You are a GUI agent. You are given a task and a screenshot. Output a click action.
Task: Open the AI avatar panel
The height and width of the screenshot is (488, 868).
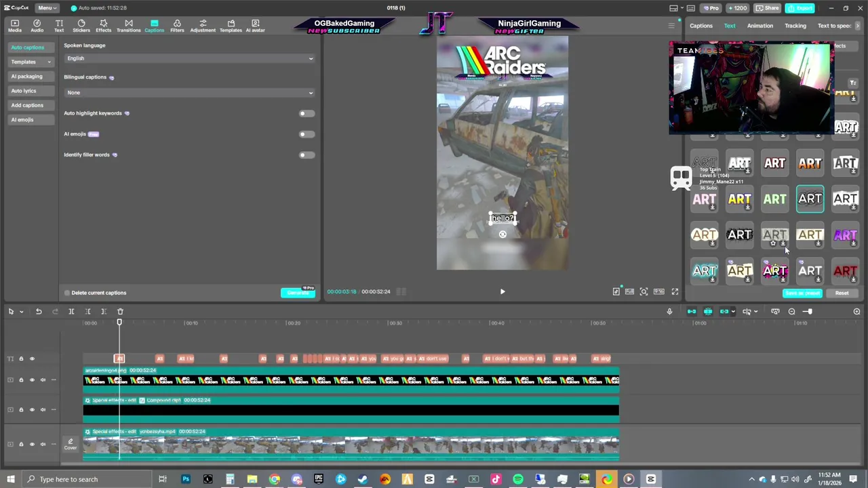coord(255,26)
